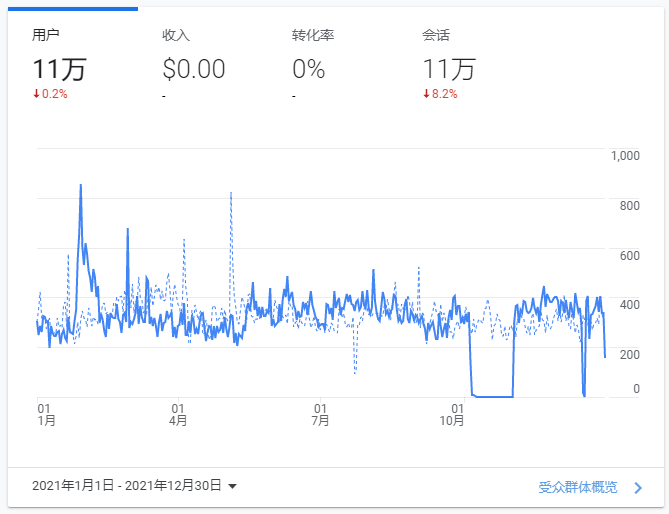Click the red down arrow beside 8.2%
The width and height of the screenshot is (669, 514).
[x=426, y=94]
